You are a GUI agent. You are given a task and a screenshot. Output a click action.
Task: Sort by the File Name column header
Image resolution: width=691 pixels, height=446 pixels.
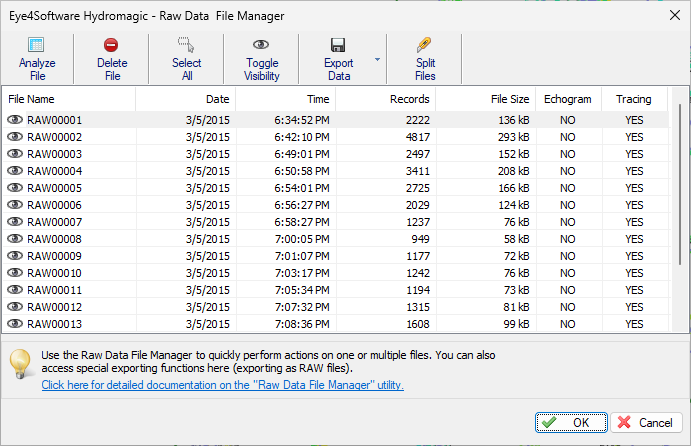[x=69, y=99]
